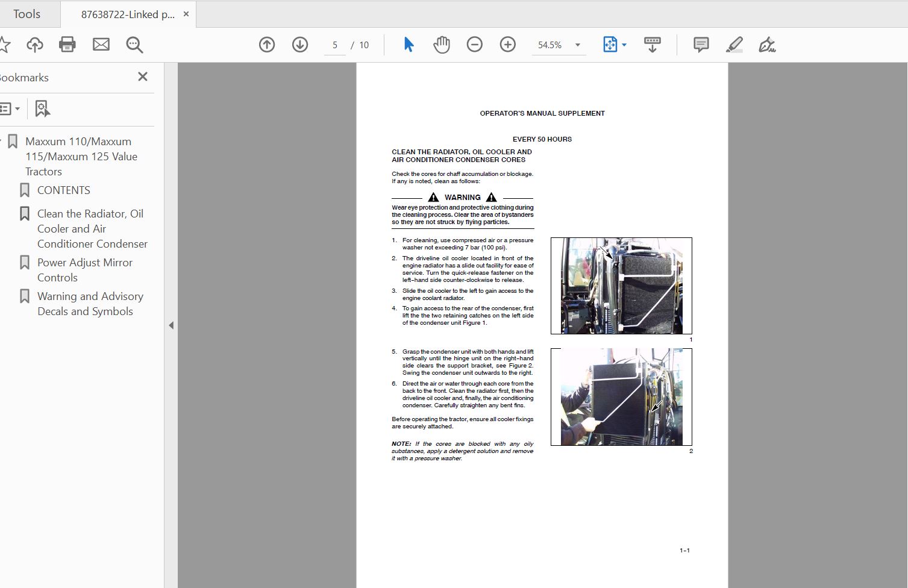Click the bookmark icon beside Warning and Advisory
The width and height of the screenshot is (908, 588).
tap(25, 296)
